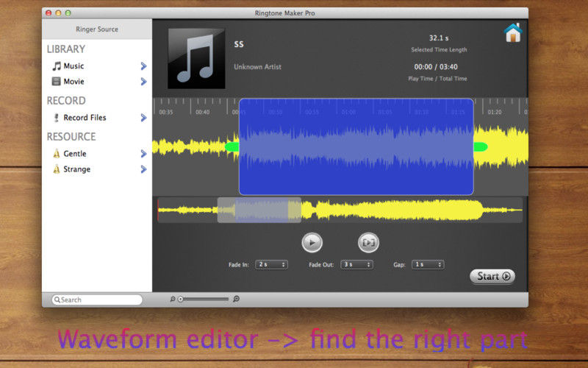Focus the Search field
The image size is (588, 368).
tap(97, 300)
